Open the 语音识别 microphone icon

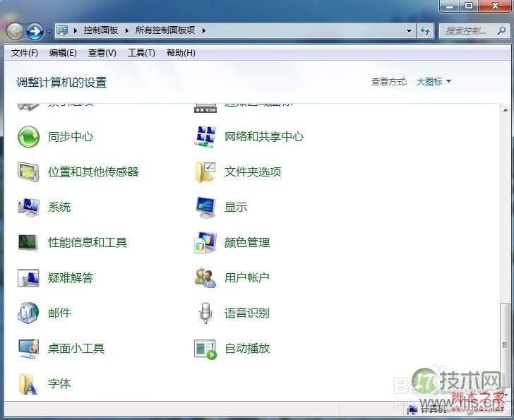coord(205,313)
